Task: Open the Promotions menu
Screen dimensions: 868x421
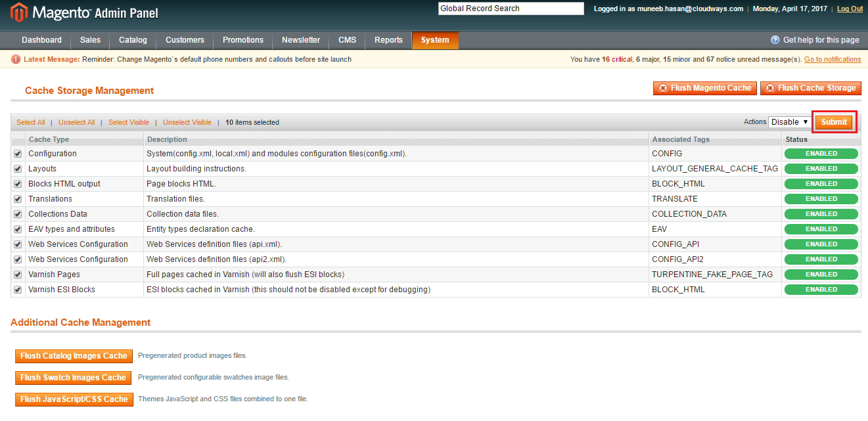Action: click(x=243, y=40)
